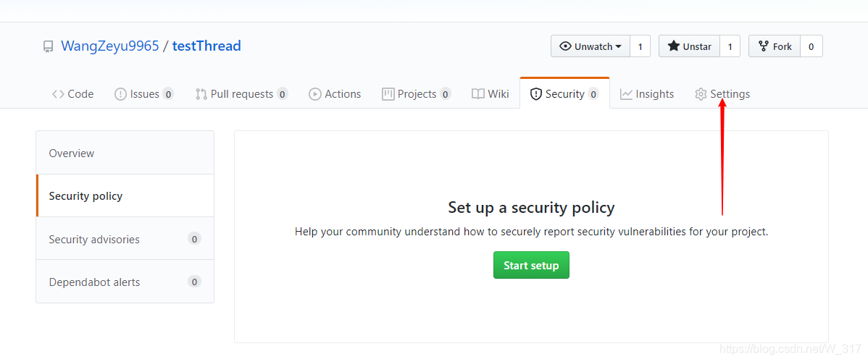This screenshot has height=362, width=868.
Task: Click the green Start setup button
Action: [531, 265]
